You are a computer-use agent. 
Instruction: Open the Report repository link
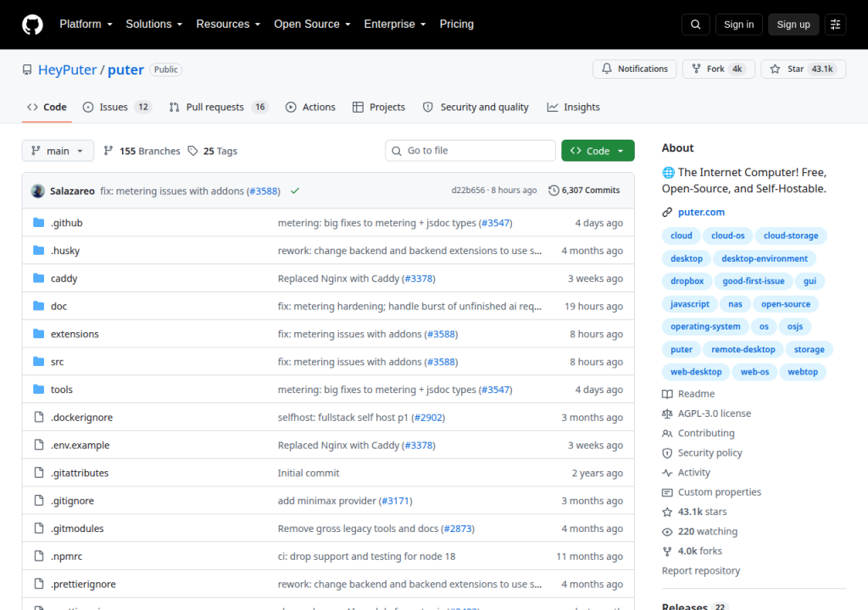(701, 571)
